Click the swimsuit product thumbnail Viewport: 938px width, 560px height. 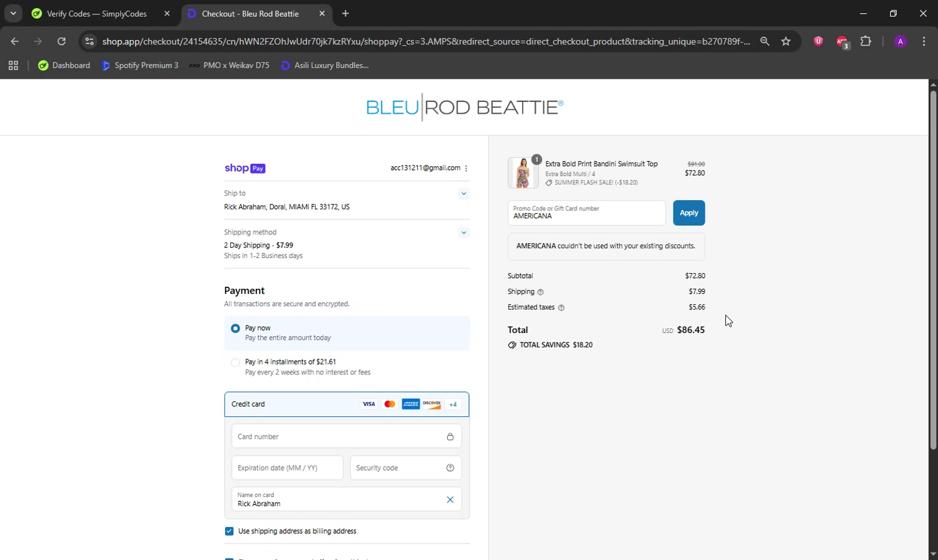click(523, 172)
